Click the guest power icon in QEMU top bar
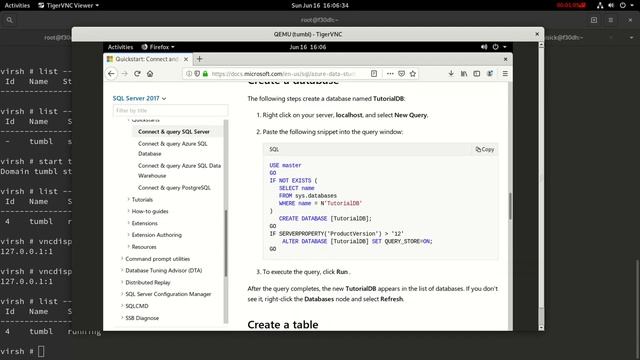Screen dimensions: 640x360 (496, 47)
